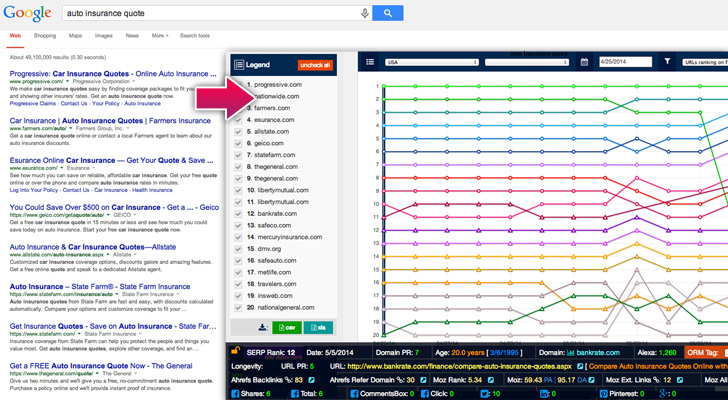Activate voice search microphone icon
The height and width of the screenshot is (400, 728).
click(365, 13)
